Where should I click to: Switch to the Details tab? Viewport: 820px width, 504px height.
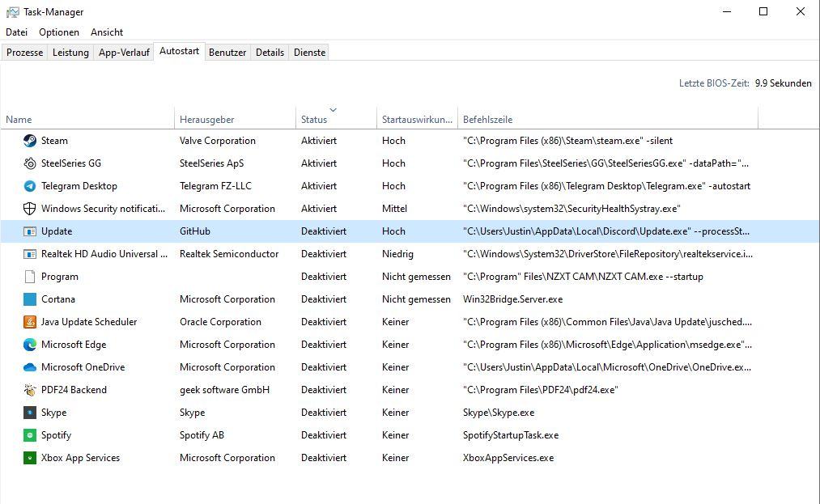[270, 53]
